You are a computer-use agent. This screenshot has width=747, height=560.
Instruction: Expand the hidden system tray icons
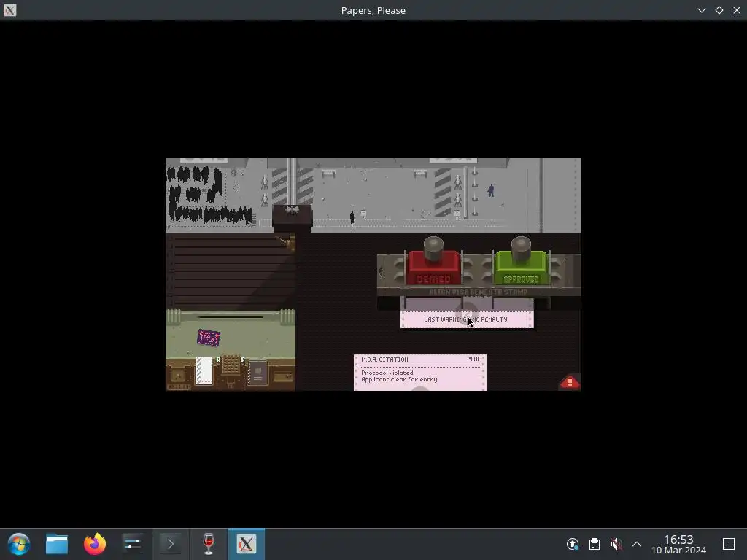tap(637, 544)
